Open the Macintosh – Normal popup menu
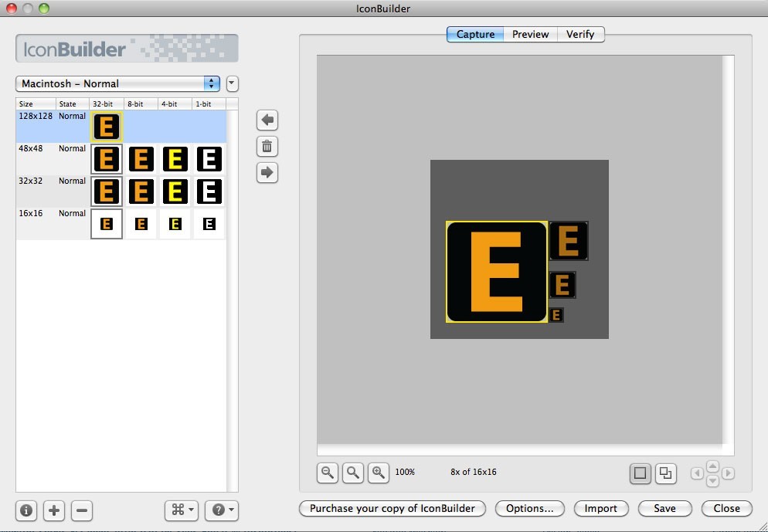 coord(118,83)
